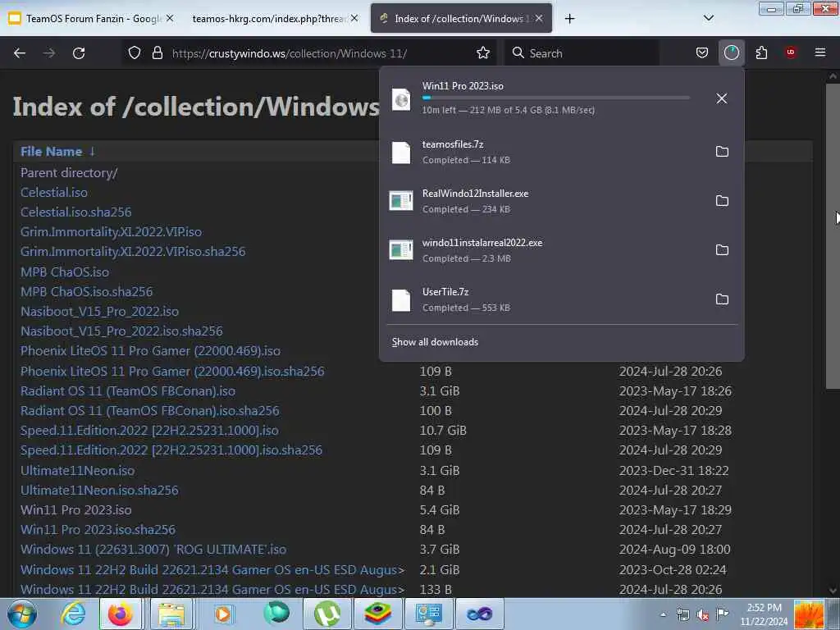This screenshot has width=840, height=630.
Task: Open Firefox application hamburger menu
Action: [x=820, y=52]
